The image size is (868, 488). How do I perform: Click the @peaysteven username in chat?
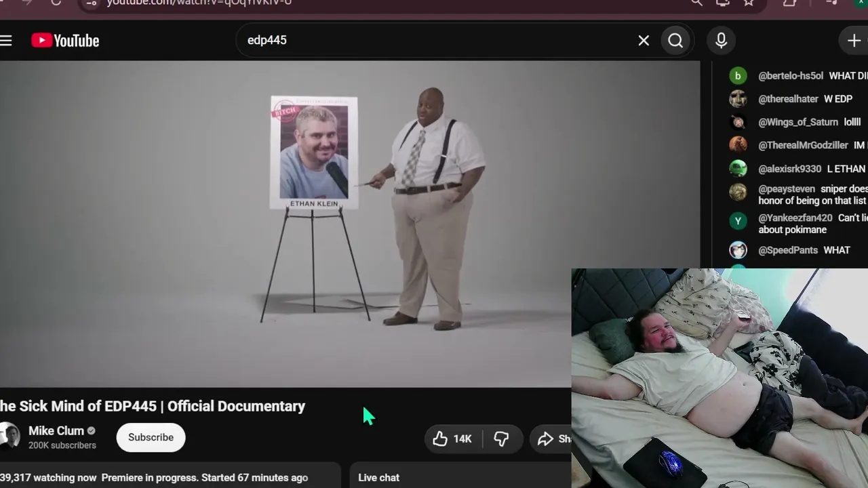click(x=787, y=189)
